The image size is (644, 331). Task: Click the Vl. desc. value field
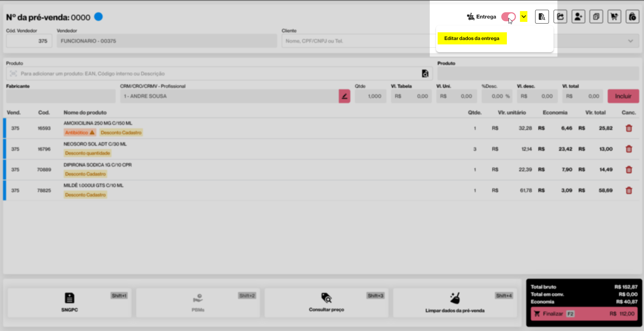(x=537, y=96)
